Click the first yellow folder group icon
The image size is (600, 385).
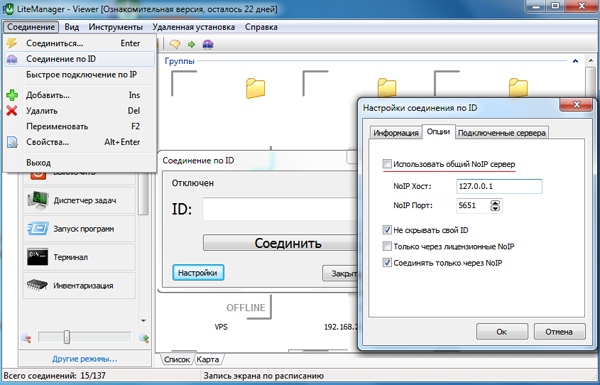click(x=255, y=88)
